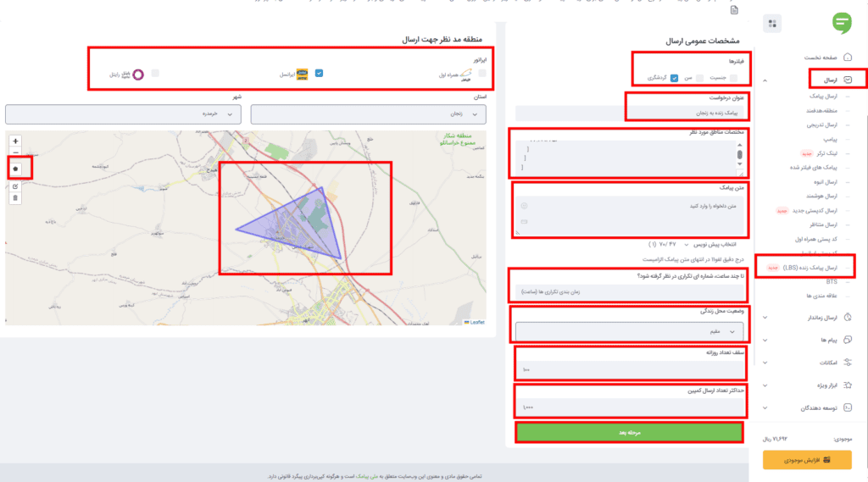Click the code icon beside توسعه دهندگان

(x=848, y=407)
